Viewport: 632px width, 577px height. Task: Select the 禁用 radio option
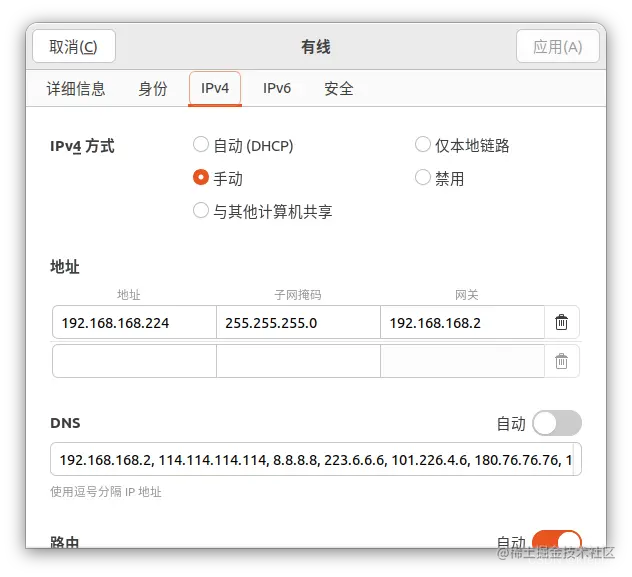tap(440, 178)
